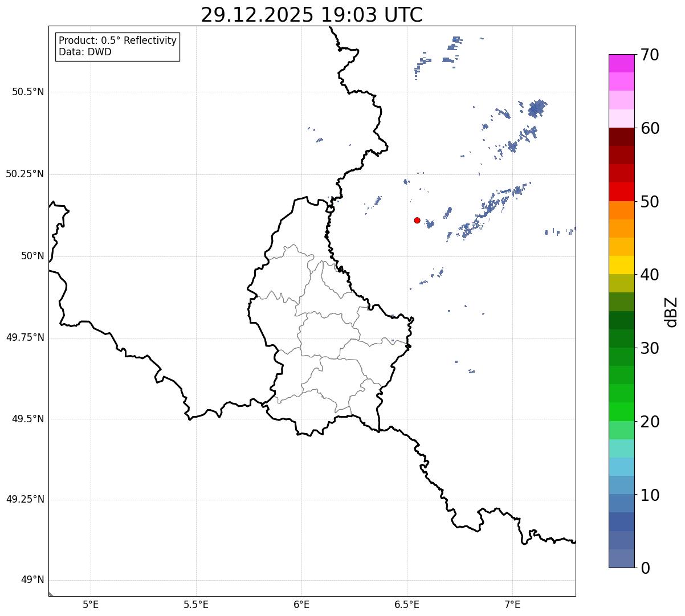Click the 49.75°N latitude label

pyautogui.click(x=25, y=337)
